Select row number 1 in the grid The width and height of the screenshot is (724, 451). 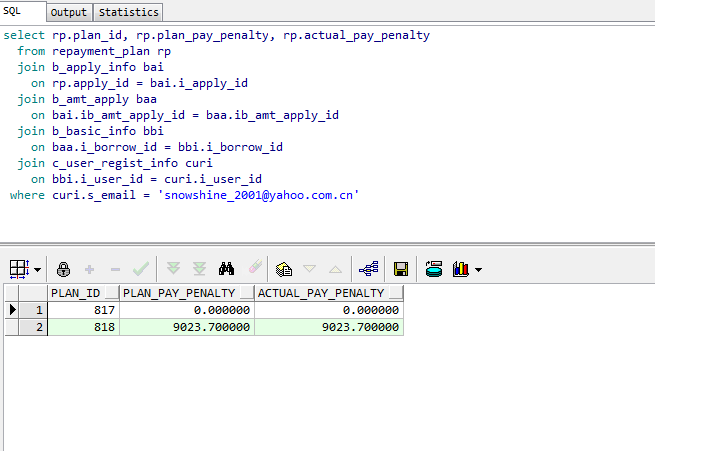click(x=33, y=310)
